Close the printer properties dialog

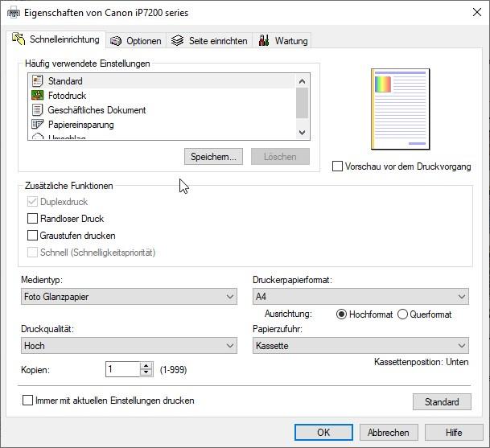tap(477, 13)
